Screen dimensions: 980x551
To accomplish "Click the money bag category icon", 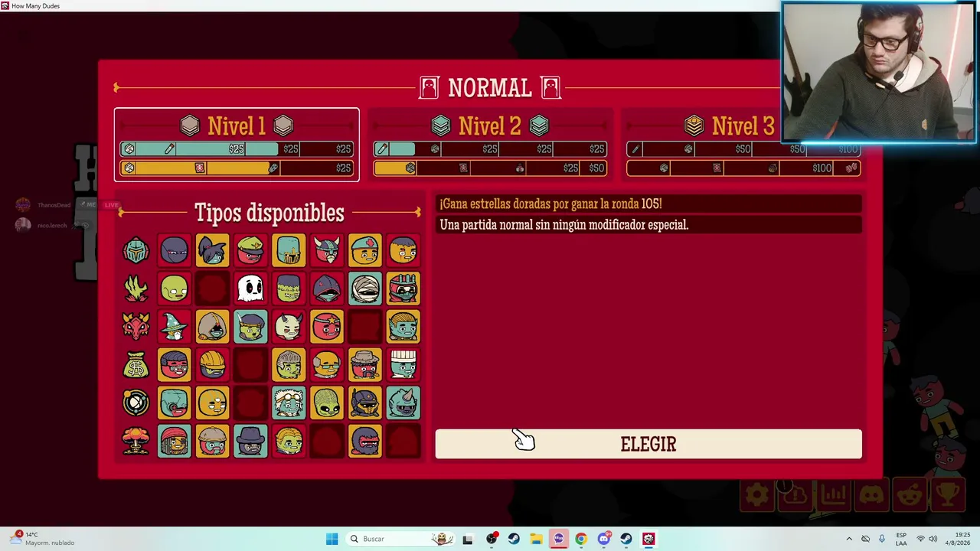I will coord(136,365).
